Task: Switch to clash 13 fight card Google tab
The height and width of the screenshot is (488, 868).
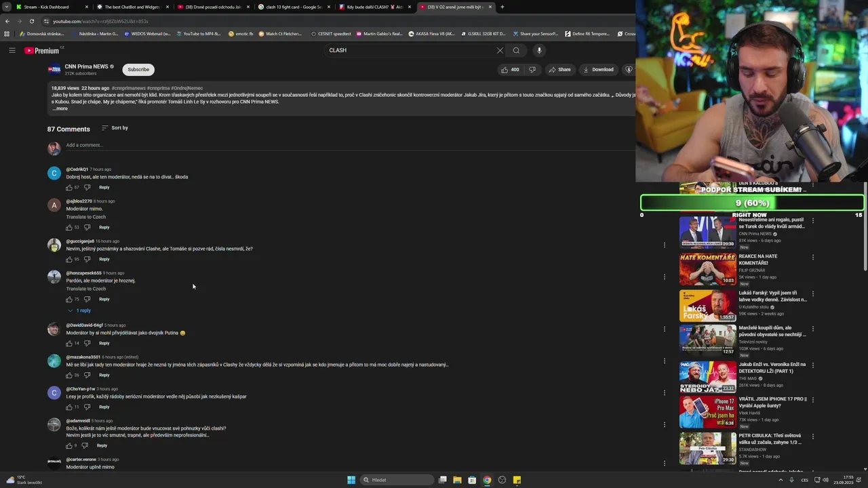Action: click(x=293, y=7)
